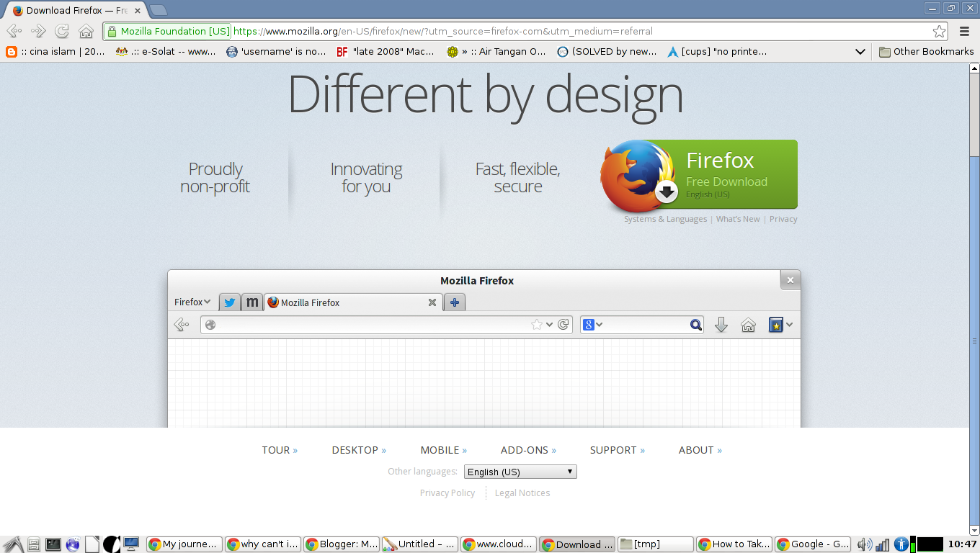This screenshot has width=980, height=553.
Task: Open 'cina islam' bookmark
Action: coord(55,52)
